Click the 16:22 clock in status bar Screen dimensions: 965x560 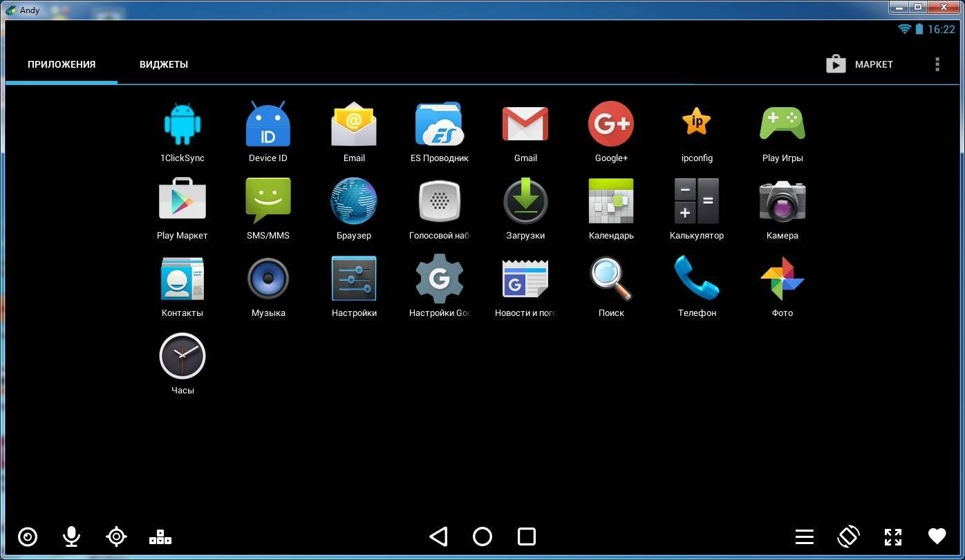pyautogui.click(x=941, y=29)
